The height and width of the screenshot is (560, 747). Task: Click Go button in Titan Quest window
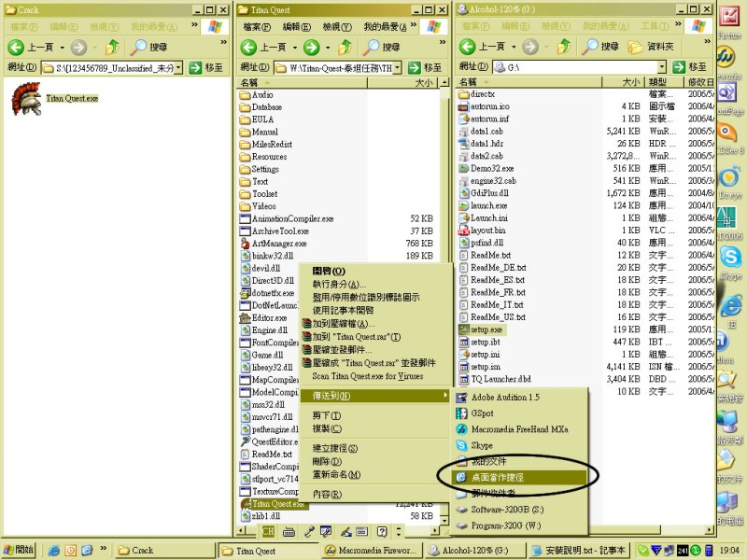(425, 67)
